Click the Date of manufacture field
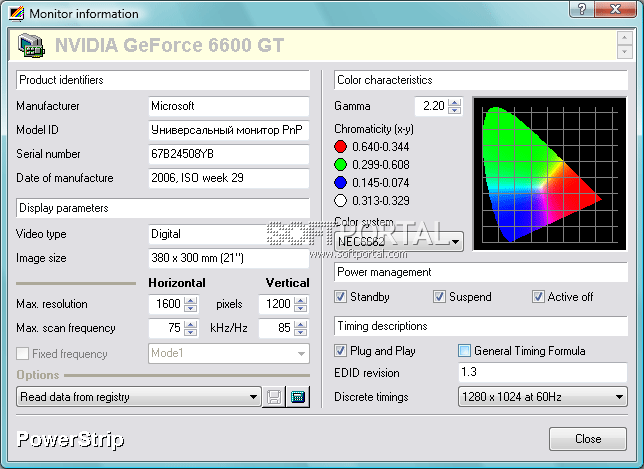The height and width of the screenshot is (469, 644). 228,178
